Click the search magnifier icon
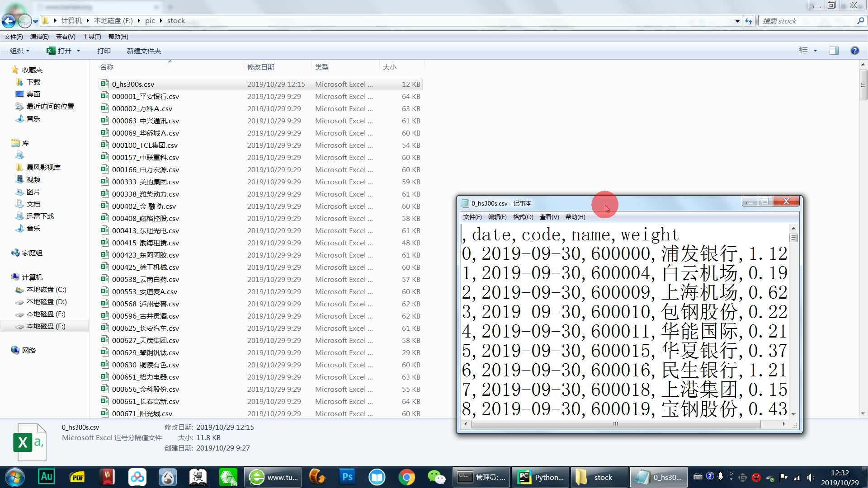 pos(860,21)
